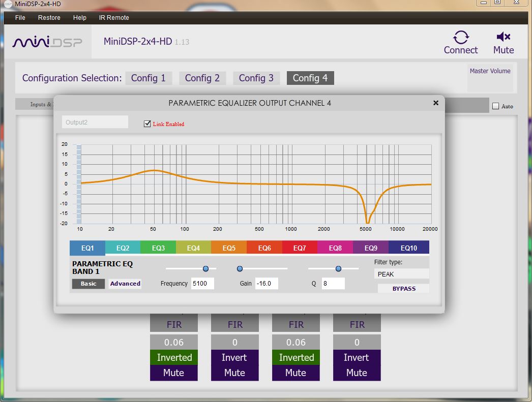Viewport: 532px width, 402px height.
Task: Click the second channel's 0 delay value
Action: (x=235, y=343)
